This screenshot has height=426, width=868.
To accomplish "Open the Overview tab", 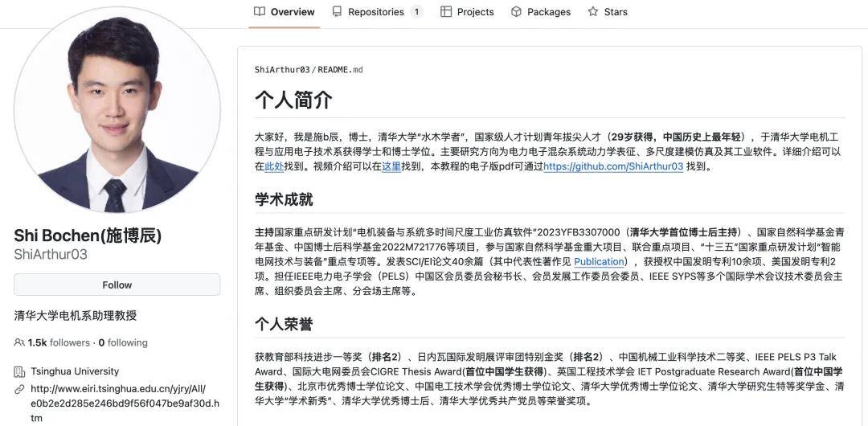I will (284, 11).
